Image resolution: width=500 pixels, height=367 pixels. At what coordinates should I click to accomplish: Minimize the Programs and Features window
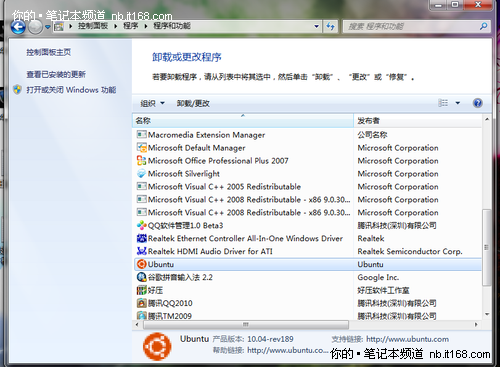tap(438, 6)
